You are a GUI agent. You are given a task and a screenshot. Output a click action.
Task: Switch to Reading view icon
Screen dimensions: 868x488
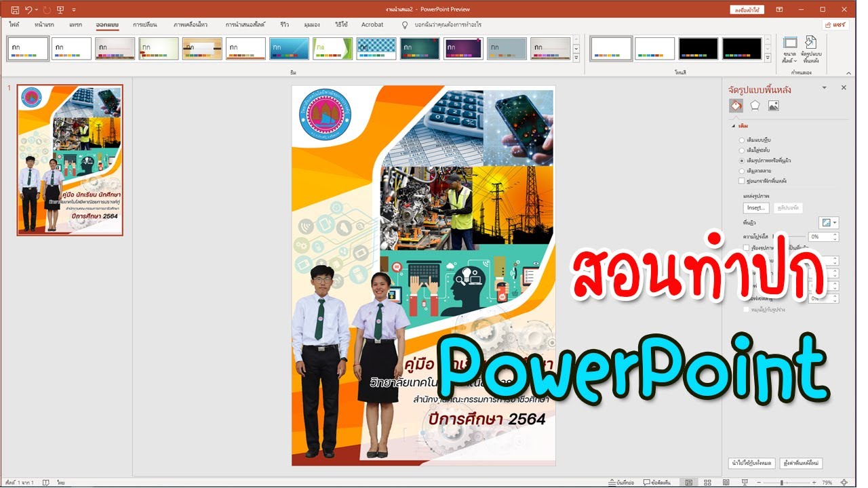point(726,483)
